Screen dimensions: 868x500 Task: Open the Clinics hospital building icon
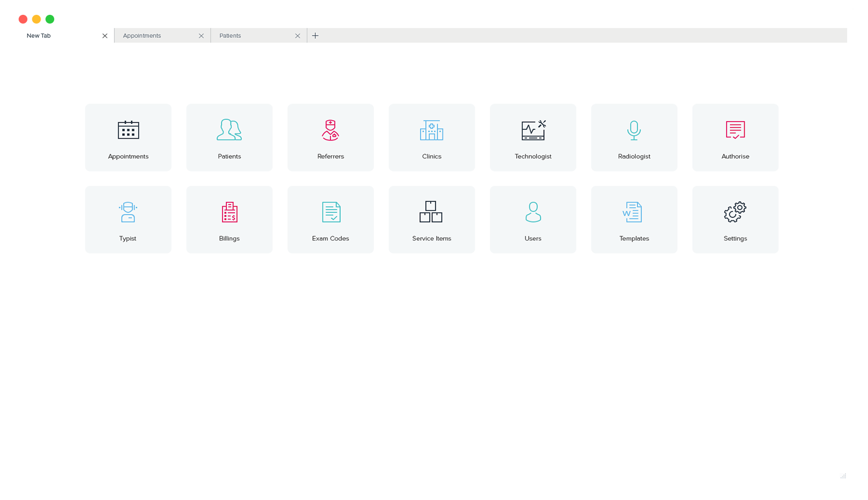[x=432, y=130]
